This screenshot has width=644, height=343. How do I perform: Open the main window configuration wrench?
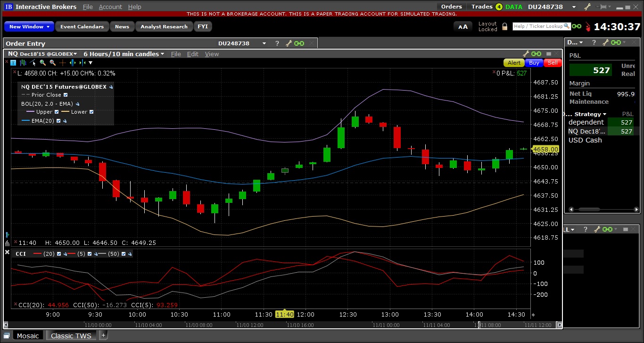[x=587, y=7]
